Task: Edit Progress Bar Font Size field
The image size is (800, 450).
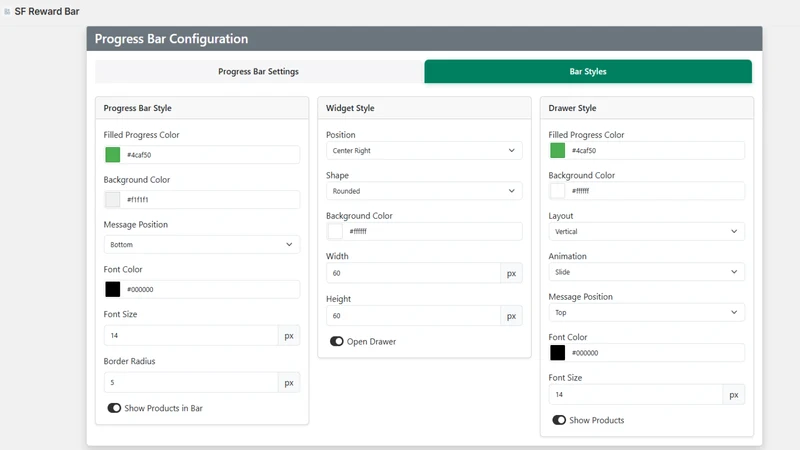Action: [x=191, y=336]
